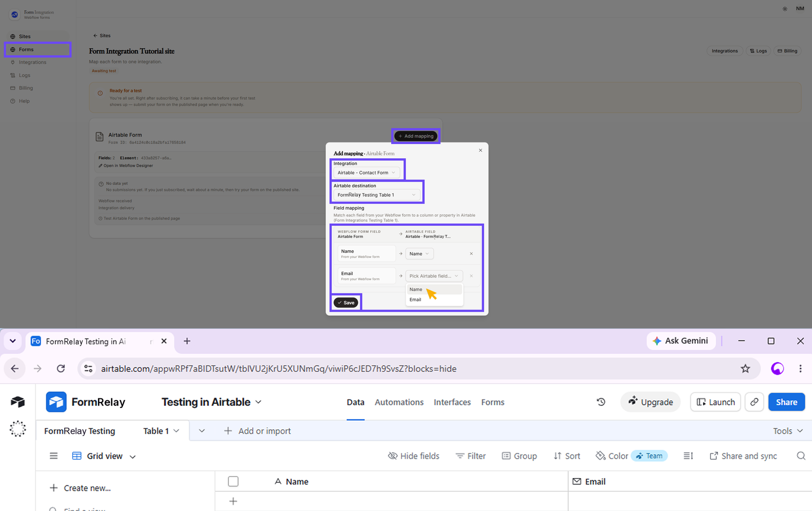Click the Chrome back arrow
The height and width of the screenshot is (511, 812).
(15, 368)
